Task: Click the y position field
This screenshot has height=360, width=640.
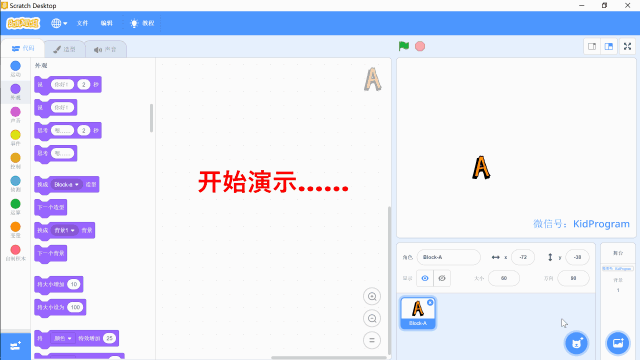Action: 577,257
